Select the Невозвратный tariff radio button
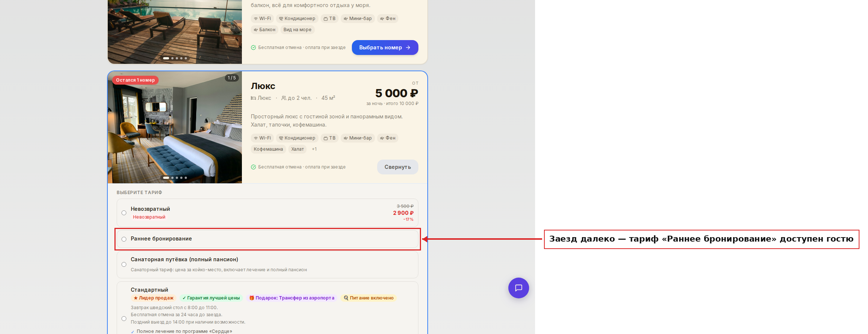Viewport: 868px width, 334px height. click(x=124, y=213)
